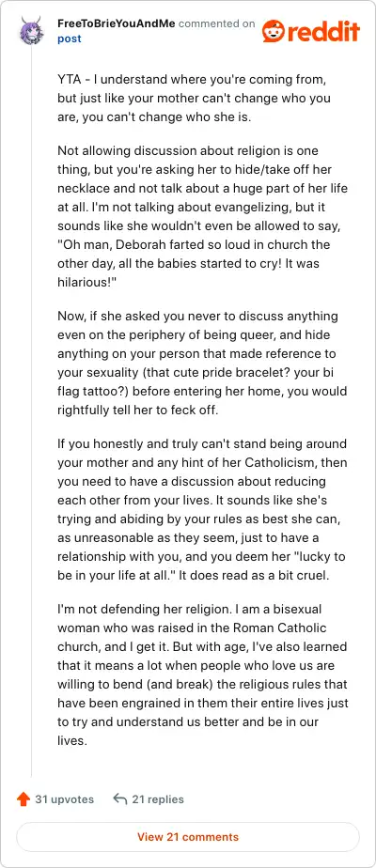Viewport: 376px width, 868px height.
Task: Click the "31 upvotes" count
Action: (x=64, y=799)
